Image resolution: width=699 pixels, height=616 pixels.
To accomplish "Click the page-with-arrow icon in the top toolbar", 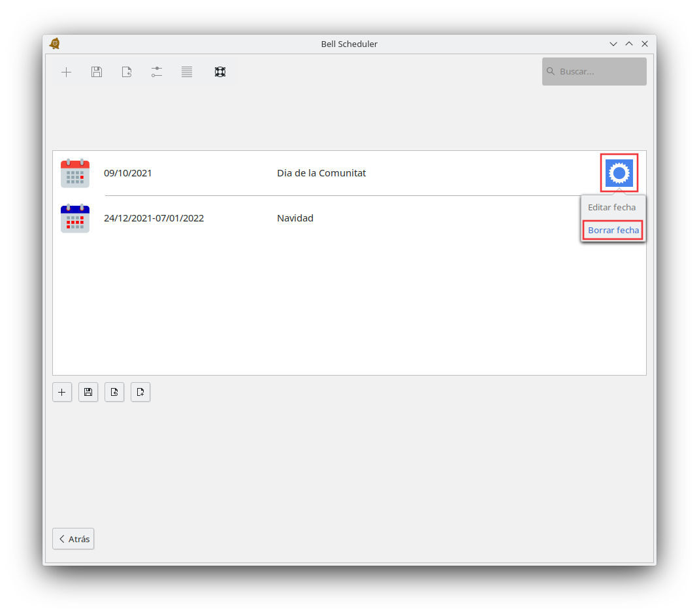I will 127,72.
